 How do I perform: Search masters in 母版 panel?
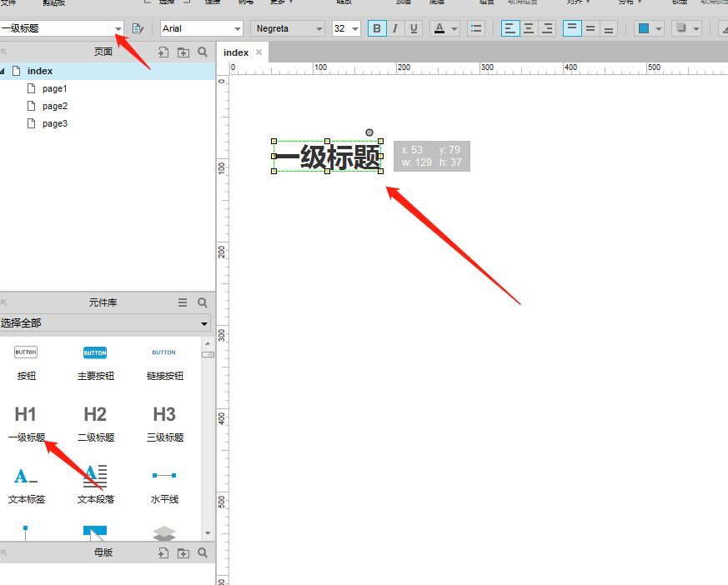click(203, 552)
